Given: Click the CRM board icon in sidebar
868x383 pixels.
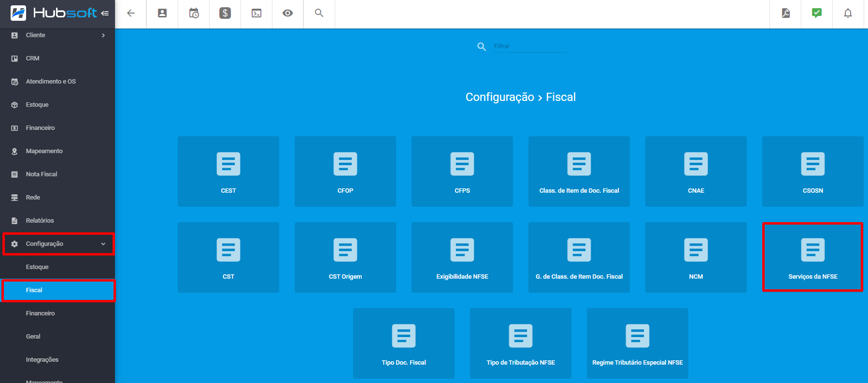Looking at the screenshot, I should 14,58.
